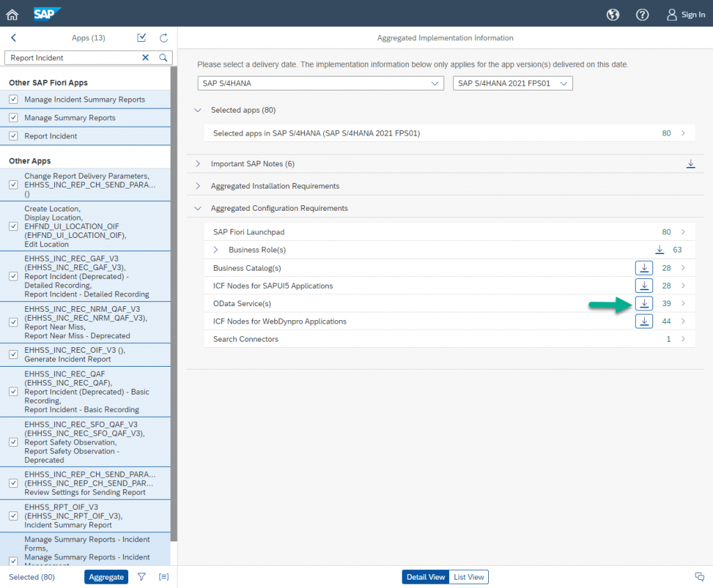This screenshot has width=713, height=588.
Task: Toggle Change Report Delivery Parameters checkbox
Action: tap(14, 184)
